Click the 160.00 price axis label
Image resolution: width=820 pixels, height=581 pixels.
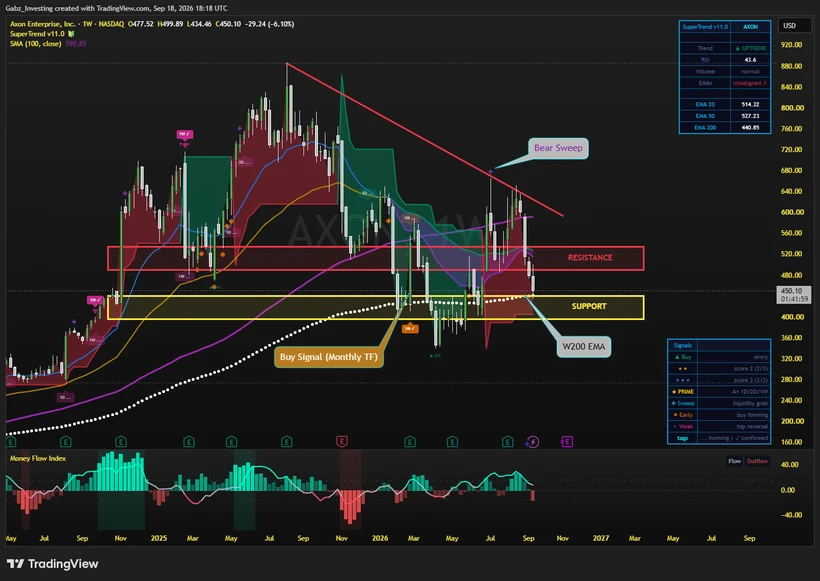click(791, 442)
